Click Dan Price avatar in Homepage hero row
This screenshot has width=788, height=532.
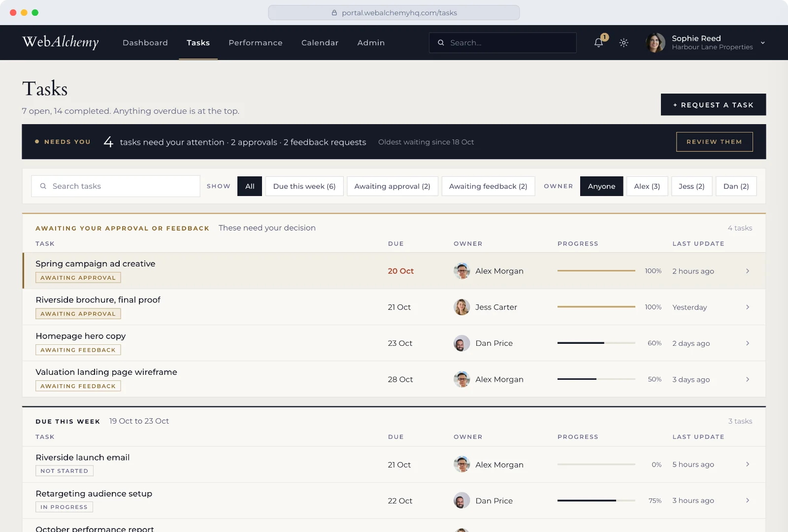point(461,343)
